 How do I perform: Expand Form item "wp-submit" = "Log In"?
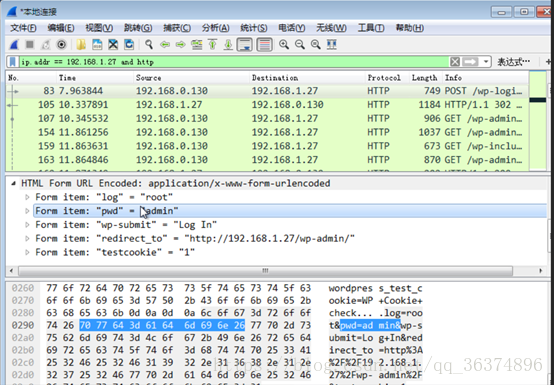point(27,225)
